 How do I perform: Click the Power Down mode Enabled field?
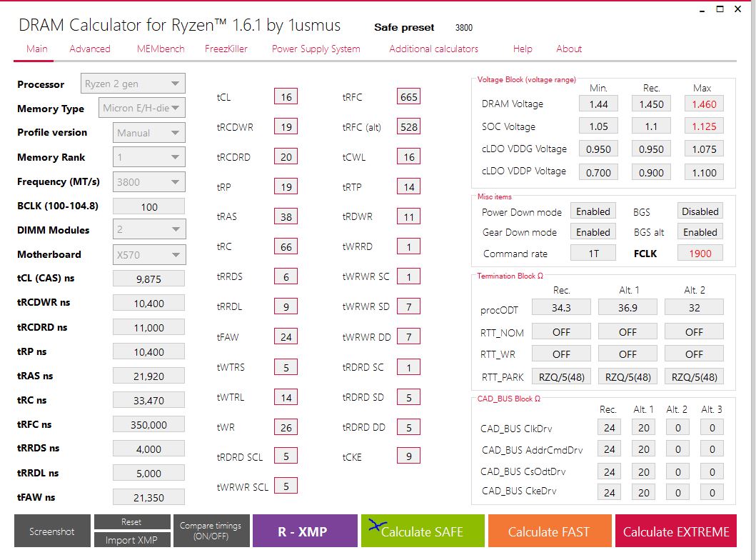tap(593, 211)
